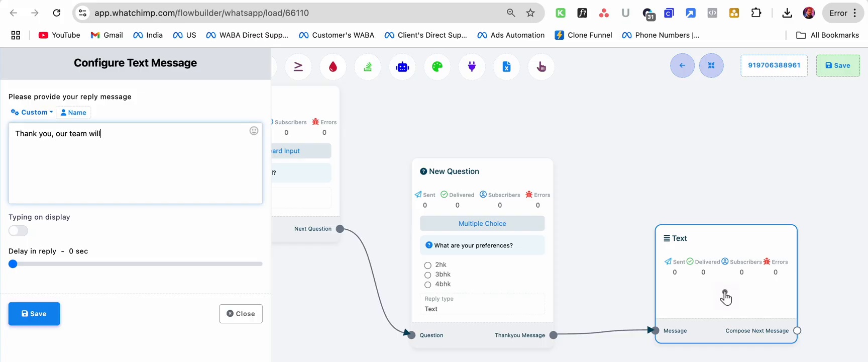This screenshot has width=868, height=362.
Task: Adjust the Delay in reply slider handle
Action: (13, 264)
